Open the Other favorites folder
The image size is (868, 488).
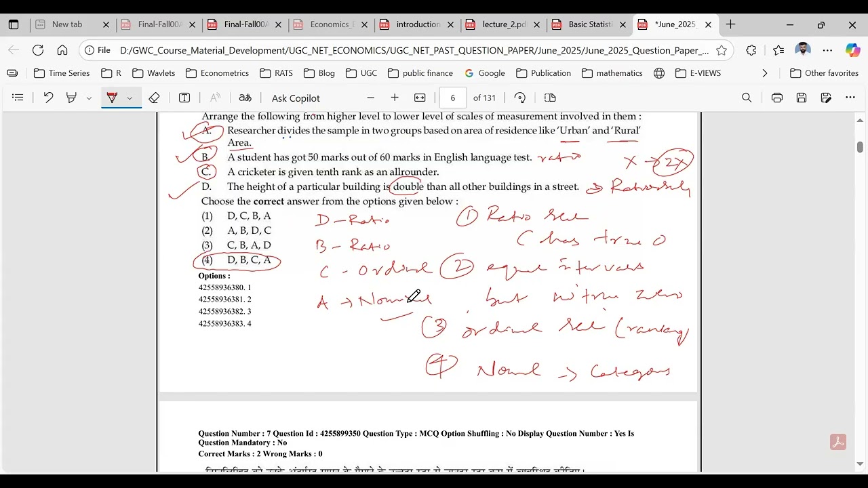point(824,73)
